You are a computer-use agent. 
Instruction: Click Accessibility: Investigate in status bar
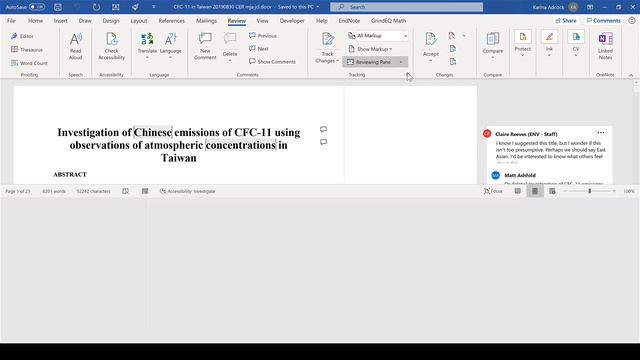click(187, 191)
